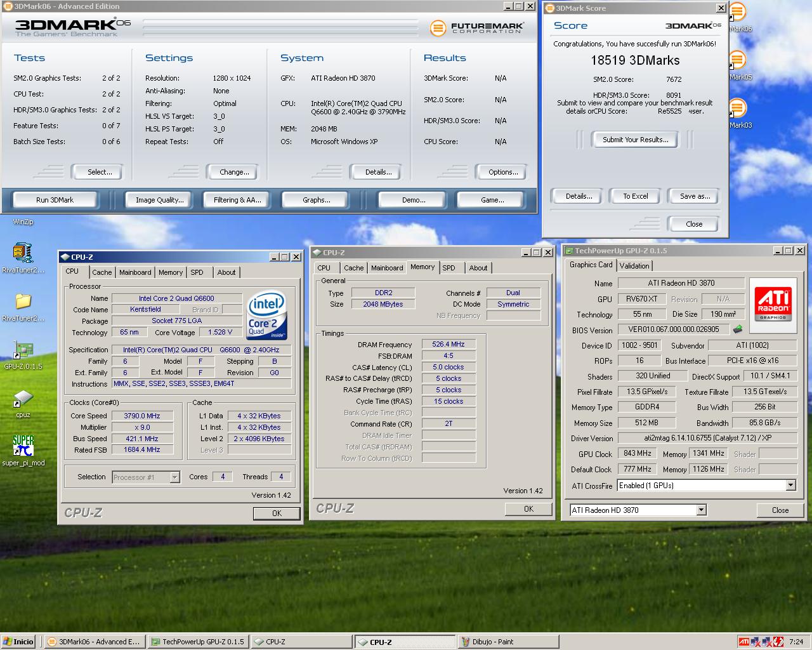812x650 pixels.
Task: Click the ATI Radeon logo in GPU-Z
Action: 773,305
